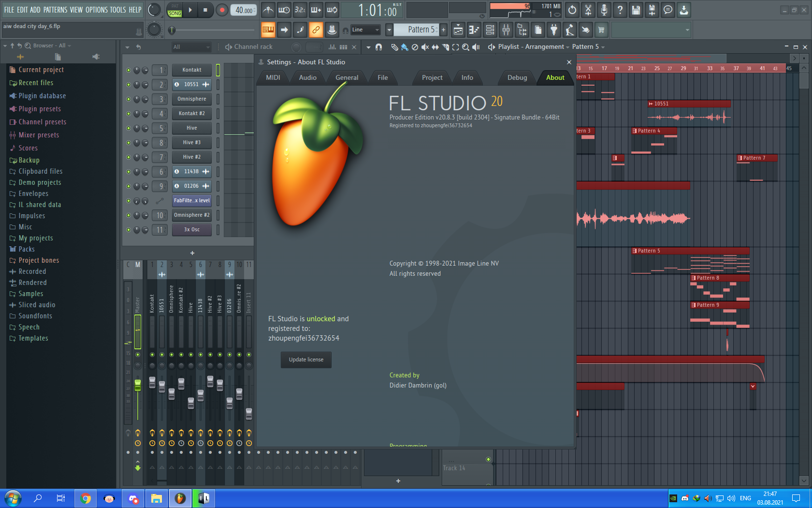The height and width of the screenshot is (508, 812).
Task: Click the tempo 40.000 field
Action: [244, 10]
